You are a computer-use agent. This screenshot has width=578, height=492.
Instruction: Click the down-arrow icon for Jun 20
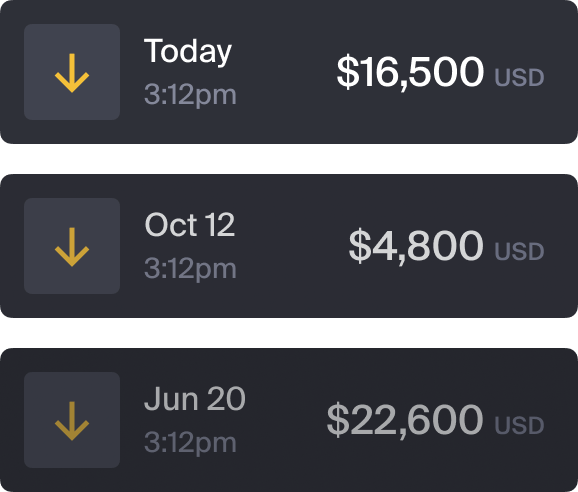click(x=72, y=421)
